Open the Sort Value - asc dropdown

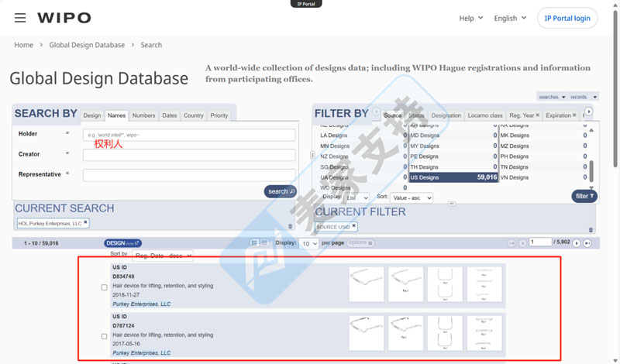pos(412,197)
